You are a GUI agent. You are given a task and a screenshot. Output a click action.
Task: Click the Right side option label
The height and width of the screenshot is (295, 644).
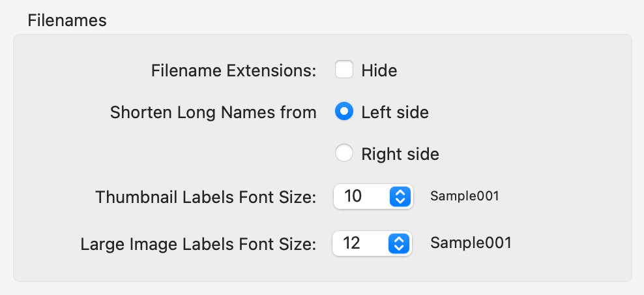400,155
